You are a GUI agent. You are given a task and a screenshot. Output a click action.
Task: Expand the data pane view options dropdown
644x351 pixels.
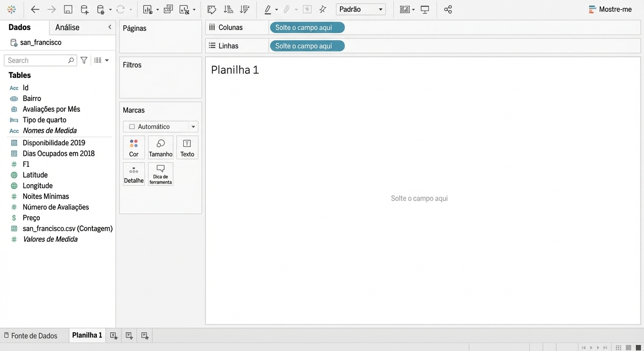point(102,60)
